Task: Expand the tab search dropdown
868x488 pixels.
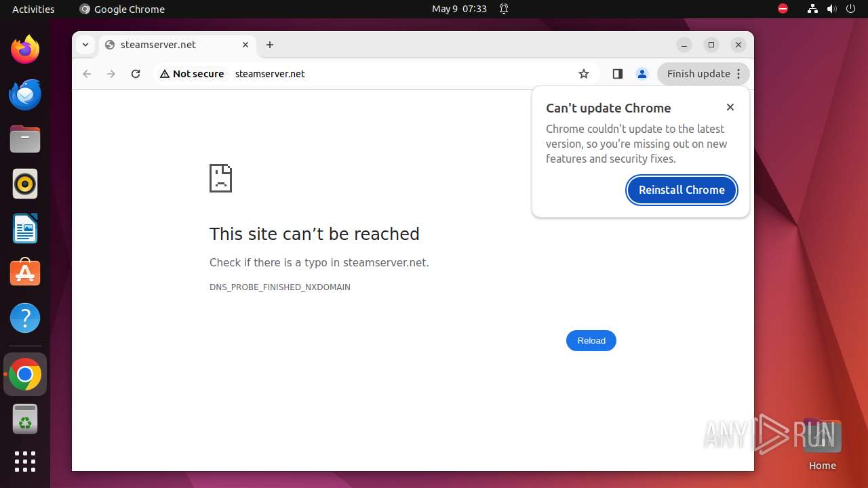Action: (85, 45)
